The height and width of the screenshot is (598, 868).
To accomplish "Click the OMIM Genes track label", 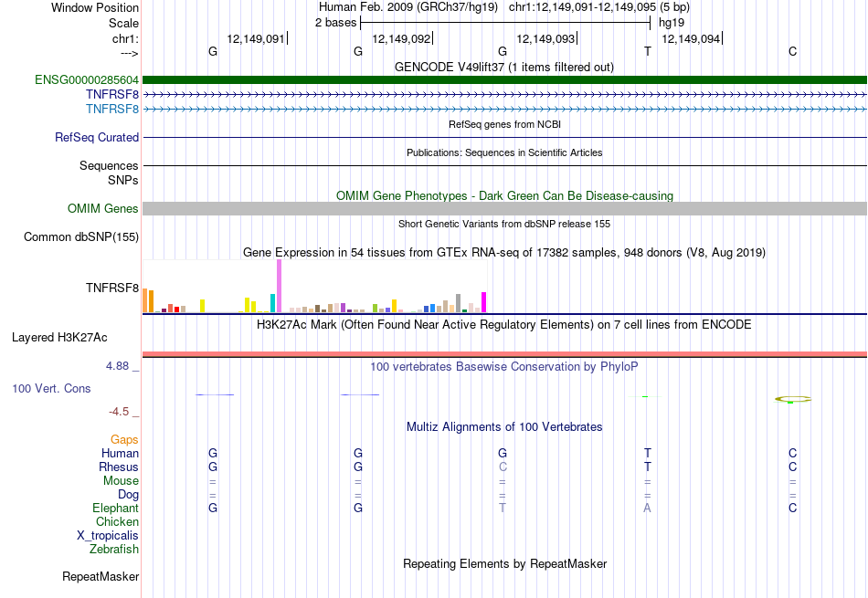I will pos(102,208).
